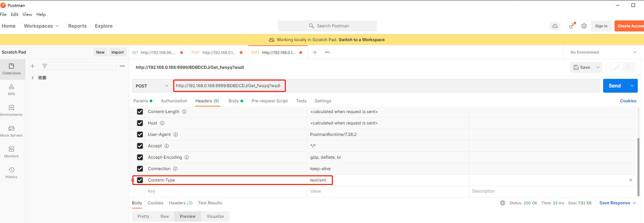The image size is (644, 223).
Task: Click Switch to a Workspace link
Action: 362,40
